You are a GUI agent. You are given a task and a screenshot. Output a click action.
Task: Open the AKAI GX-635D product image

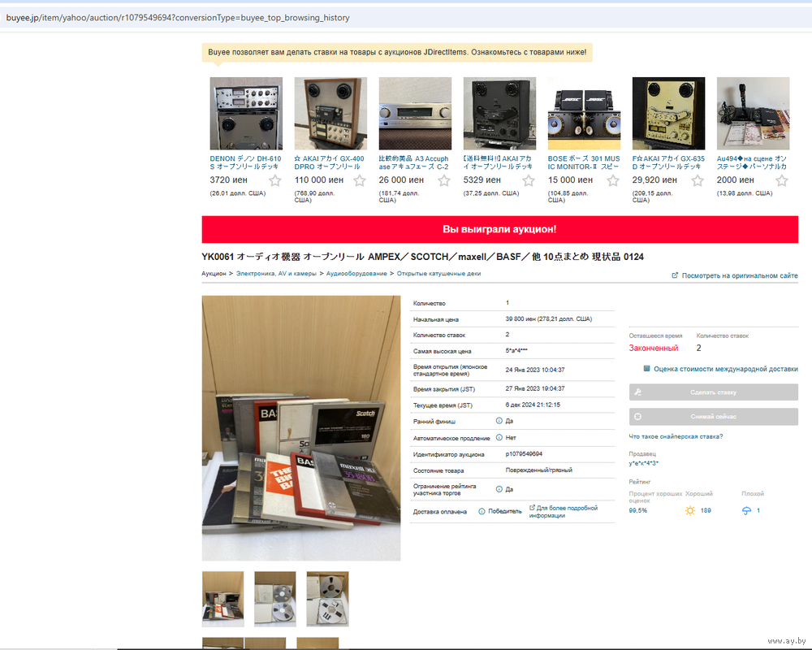tap(668, 114)
